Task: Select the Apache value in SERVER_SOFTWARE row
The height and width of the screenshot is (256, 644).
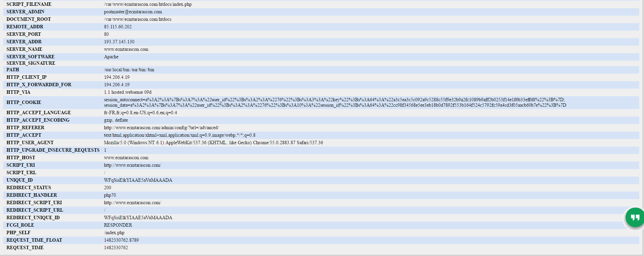Action: 111,57
